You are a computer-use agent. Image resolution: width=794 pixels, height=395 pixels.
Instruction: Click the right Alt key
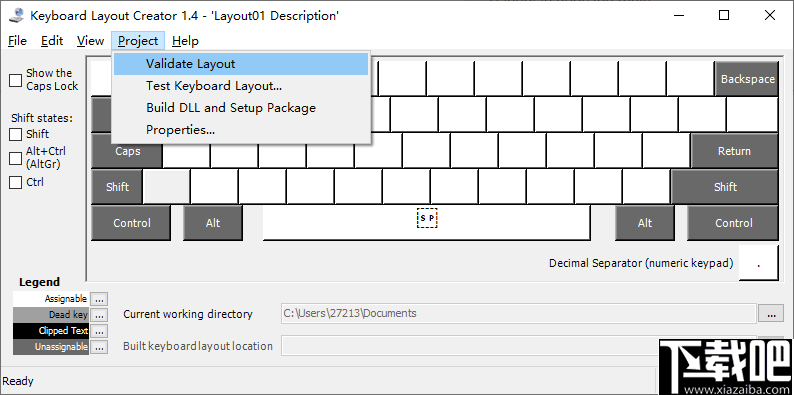pos(645,223)
